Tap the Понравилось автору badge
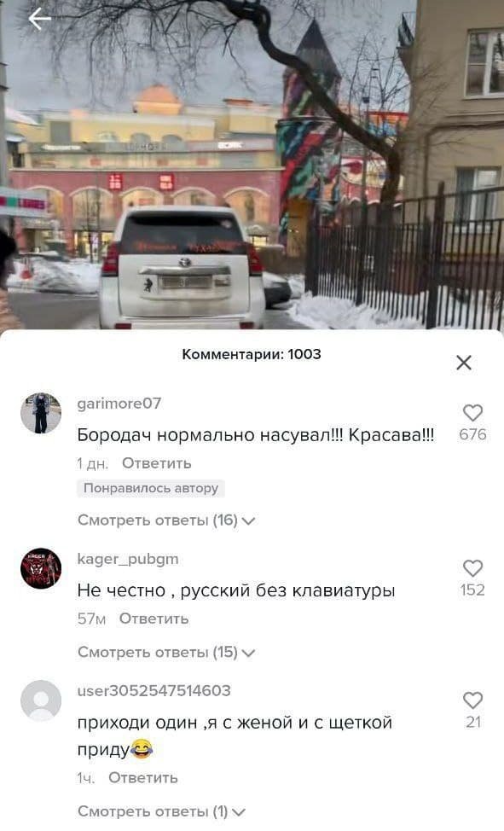 pyautogui.click(x=151, y=488)
